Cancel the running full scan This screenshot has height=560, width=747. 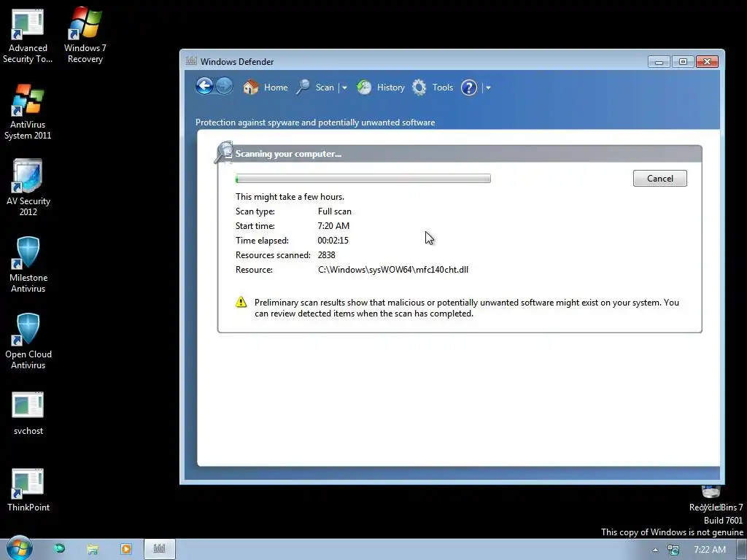(x=659, y=178)
